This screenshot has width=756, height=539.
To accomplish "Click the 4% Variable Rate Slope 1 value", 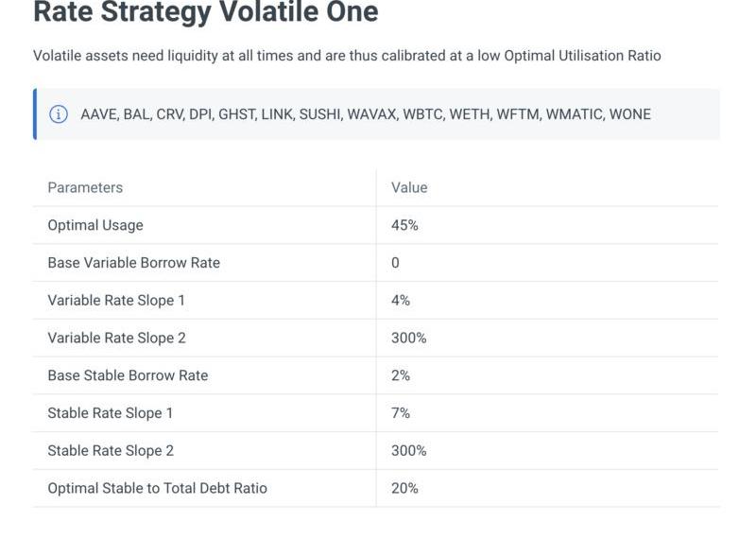I will point(401,301).
